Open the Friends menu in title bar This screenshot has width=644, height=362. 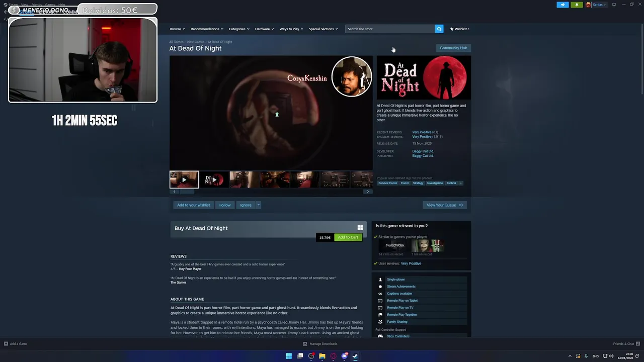pos(37,5)
